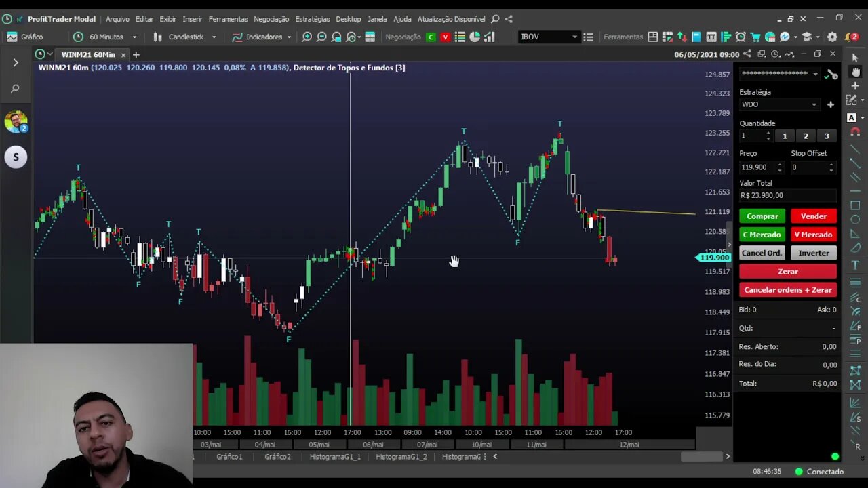The height and width of the screenshot is (488, 868).
Task: Click the Zerar button
Action: 788,271
